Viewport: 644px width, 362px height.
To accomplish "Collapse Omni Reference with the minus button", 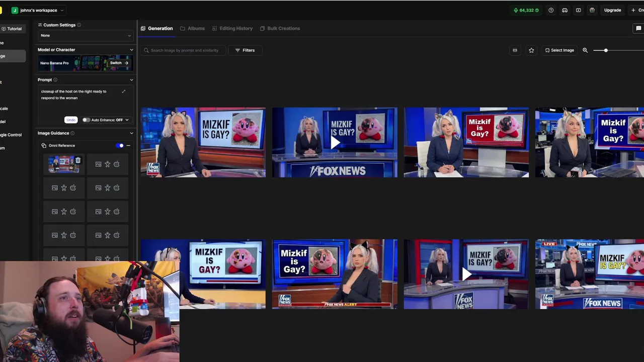I will tap(128, 146).
